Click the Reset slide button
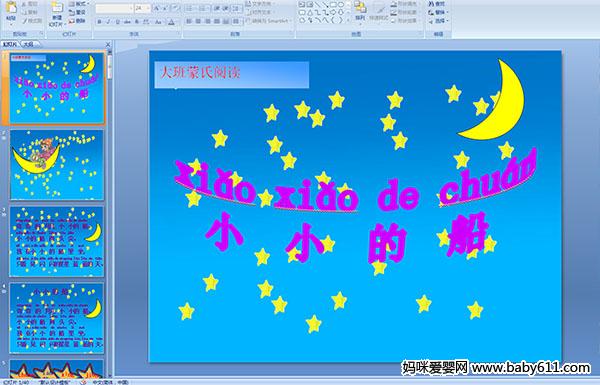 point(77,12)
